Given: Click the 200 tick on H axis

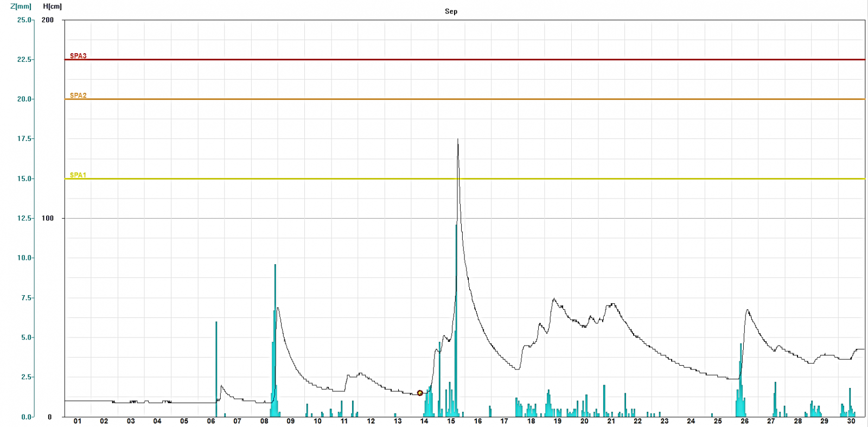Looking at the screenshot, I should tap(48, 20).
